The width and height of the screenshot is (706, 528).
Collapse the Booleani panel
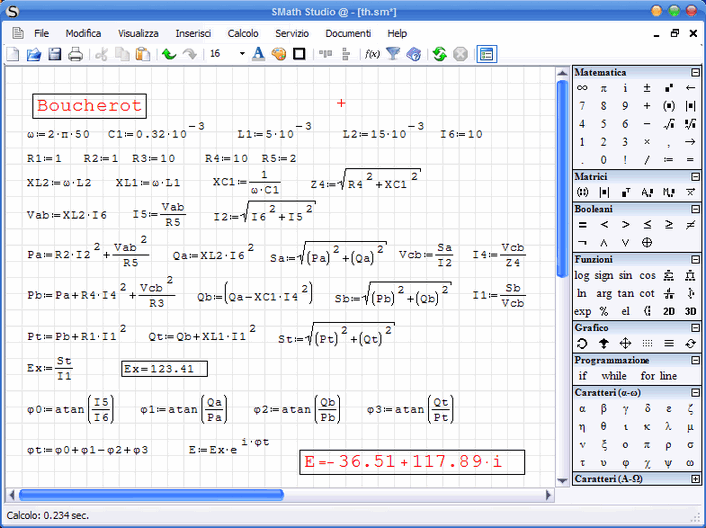pyautogui.click(x=695, y=209)
